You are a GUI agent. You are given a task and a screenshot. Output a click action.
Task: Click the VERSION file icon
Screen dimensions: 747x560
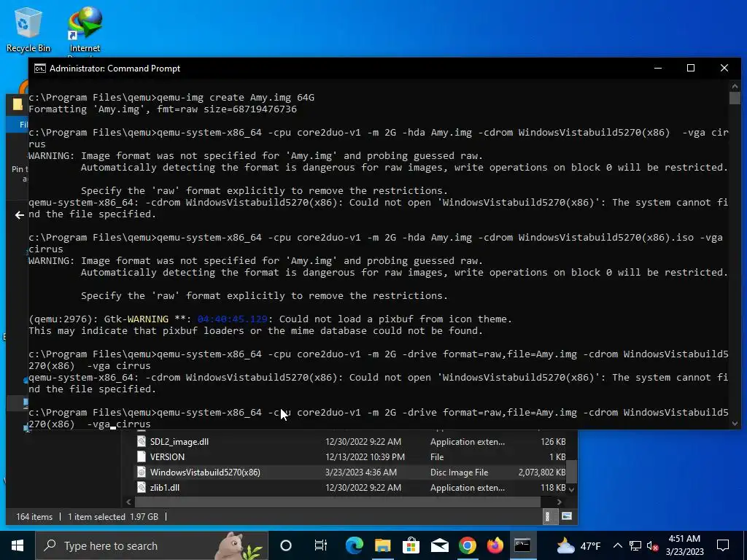(x=142, y=456)
